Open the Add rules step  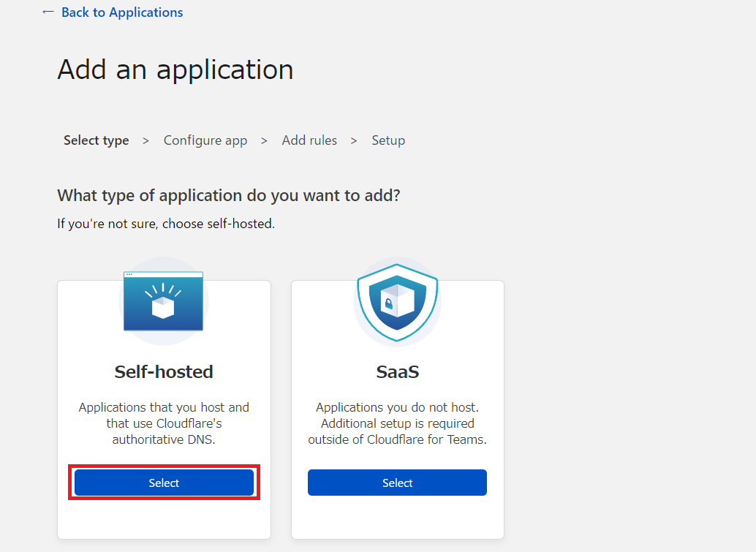(x=309, y=140)
